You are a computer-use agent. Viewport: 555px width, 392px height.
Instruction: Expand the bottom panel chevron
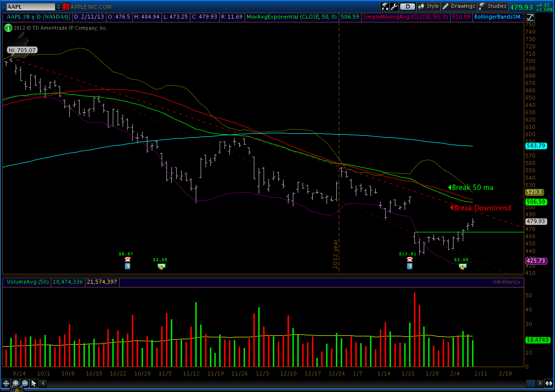pyautogui.click(x=17, y=390)
